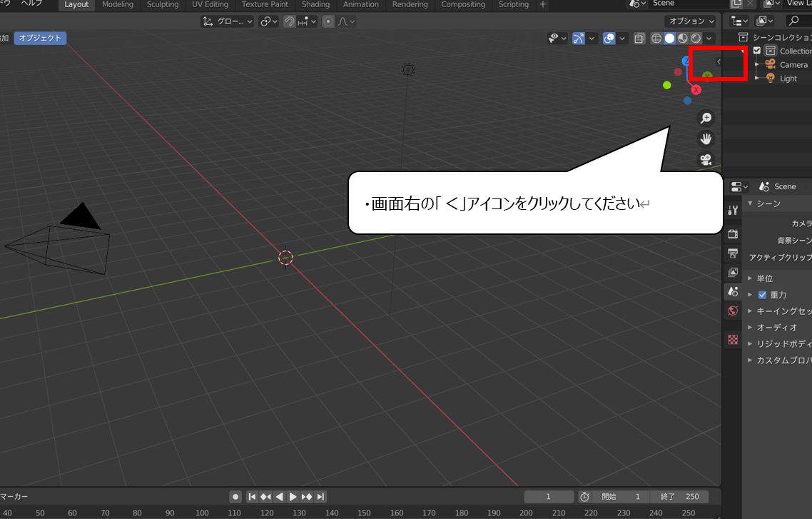The width and height of the screenshot is (812, 519).
Task: Expand the オーディオ panel
Action: point(750,328)
